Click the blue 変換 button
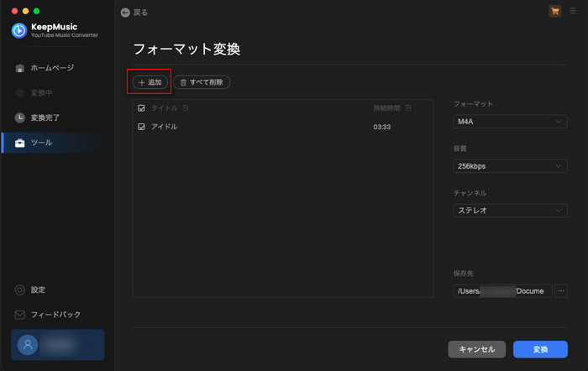The width and height of the screenshot is (588, 371). coord(540,349)
